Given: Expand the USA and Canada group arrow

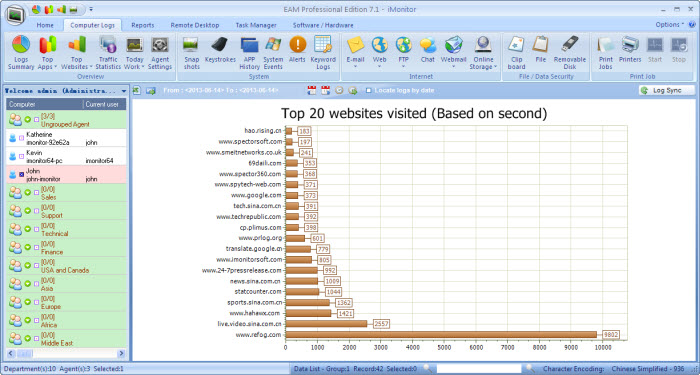Looking at the screenshot, I should (28, 266).
